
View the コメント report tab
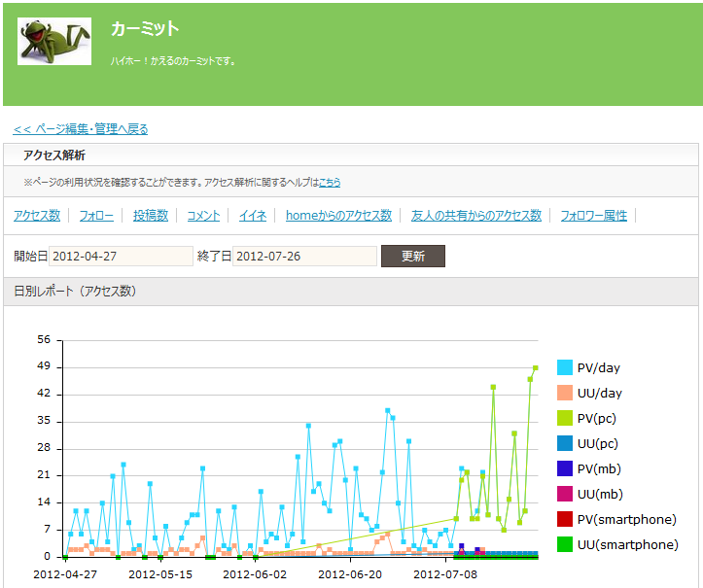[x=203, y=216]
